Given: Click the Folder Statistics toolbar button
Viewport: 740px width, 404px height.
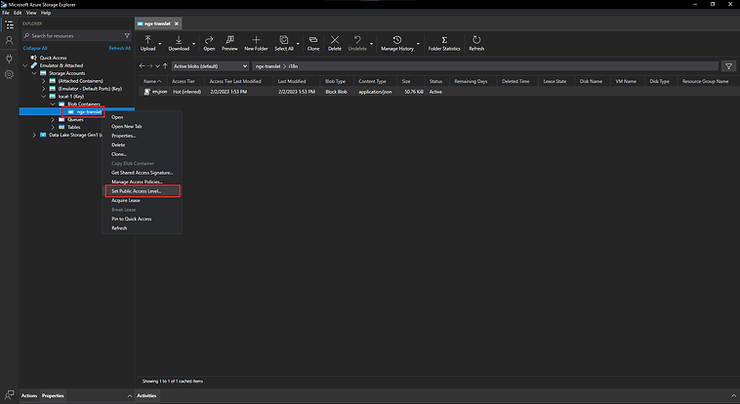Looking at the screenshot, I should coord(444,43).
